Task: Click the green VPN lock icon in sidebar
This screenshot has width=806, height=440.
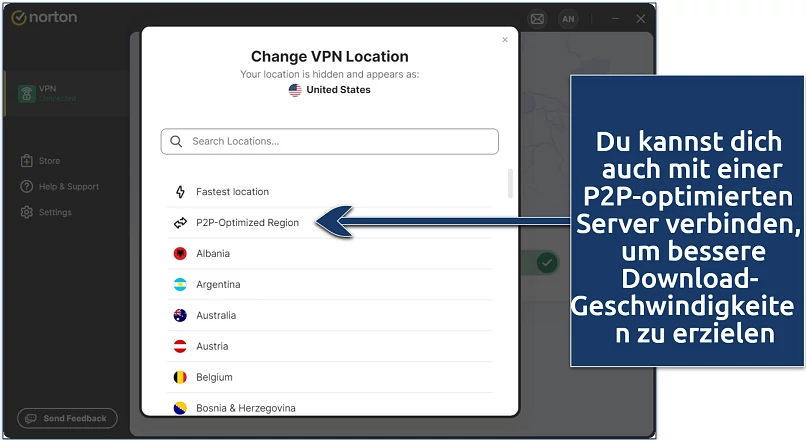Action: pyautogui.click(x=27, y=94)
